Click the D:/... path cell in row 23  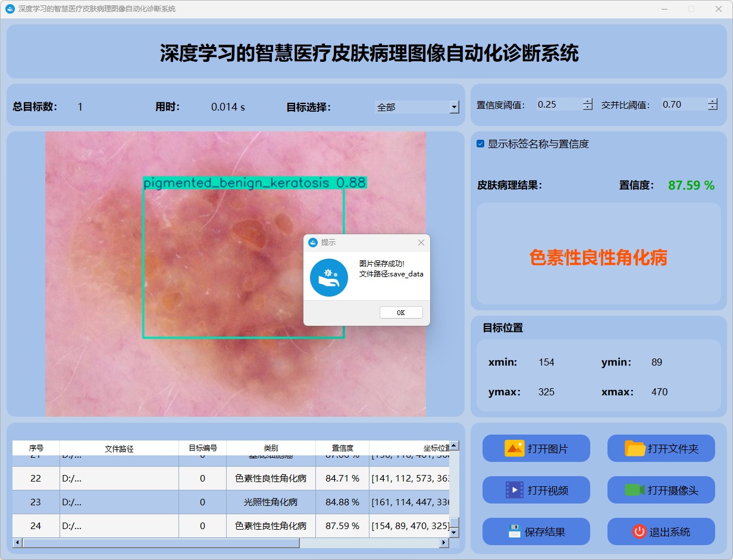(x=120, y=502)
